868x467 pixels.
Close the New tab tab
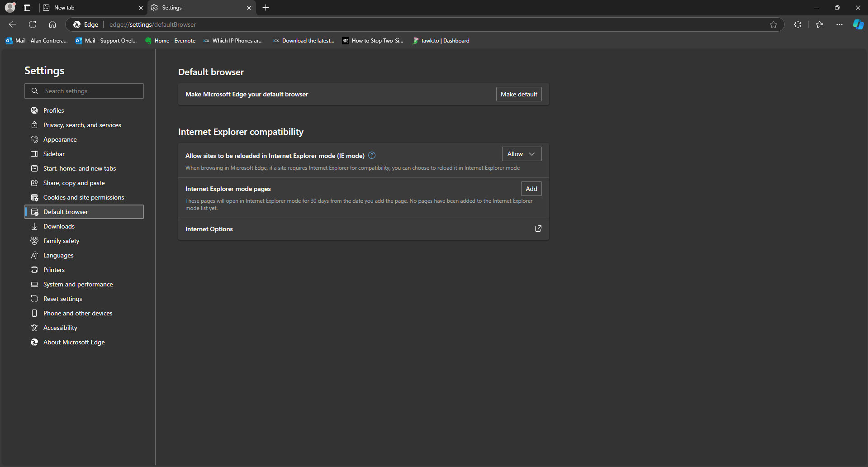tap(141, 8)
